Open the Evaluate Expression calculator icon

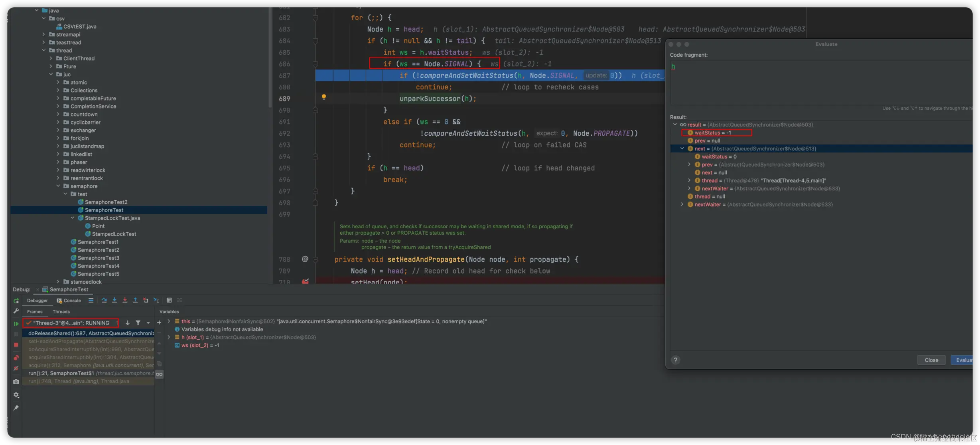[169, 300]
